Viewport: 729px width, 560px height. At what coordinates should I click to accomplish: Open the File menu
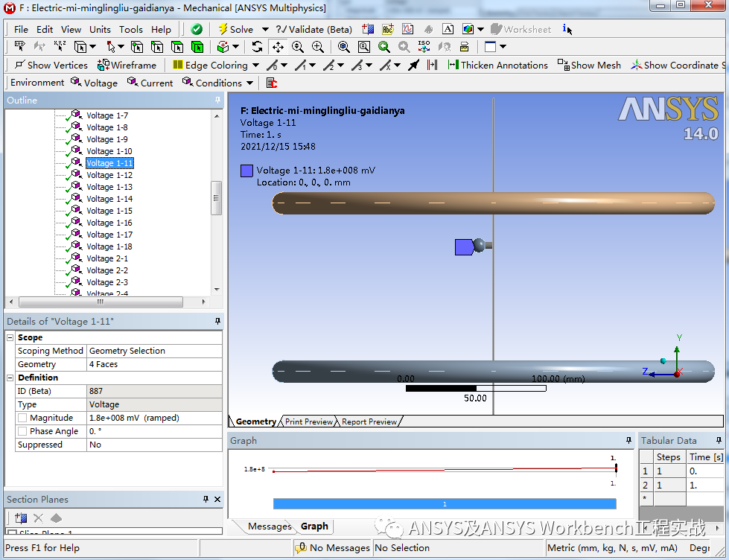coord(21,29)
